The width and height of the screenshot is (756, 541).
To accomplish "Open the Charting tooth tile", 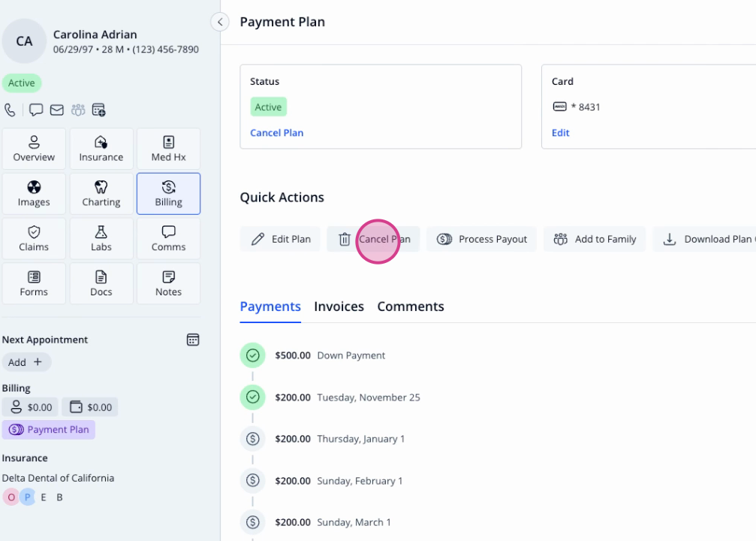I will point(101,194).
